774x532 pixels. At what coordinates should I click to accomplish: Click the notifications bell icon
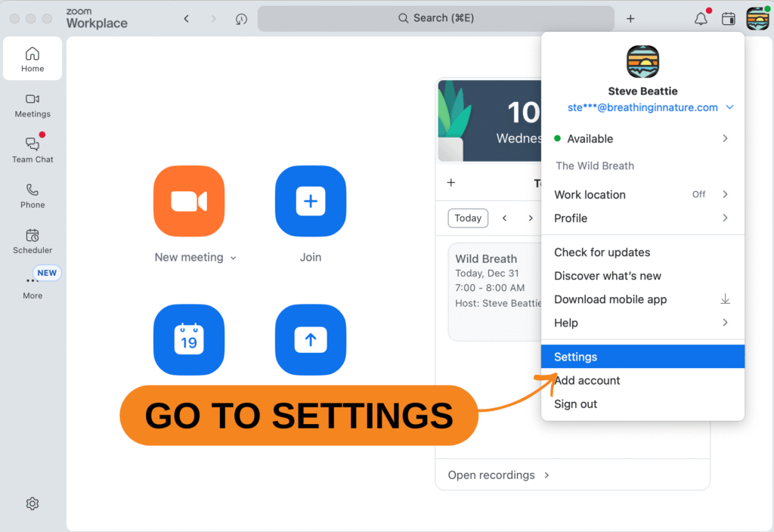(x=701, y=19)
